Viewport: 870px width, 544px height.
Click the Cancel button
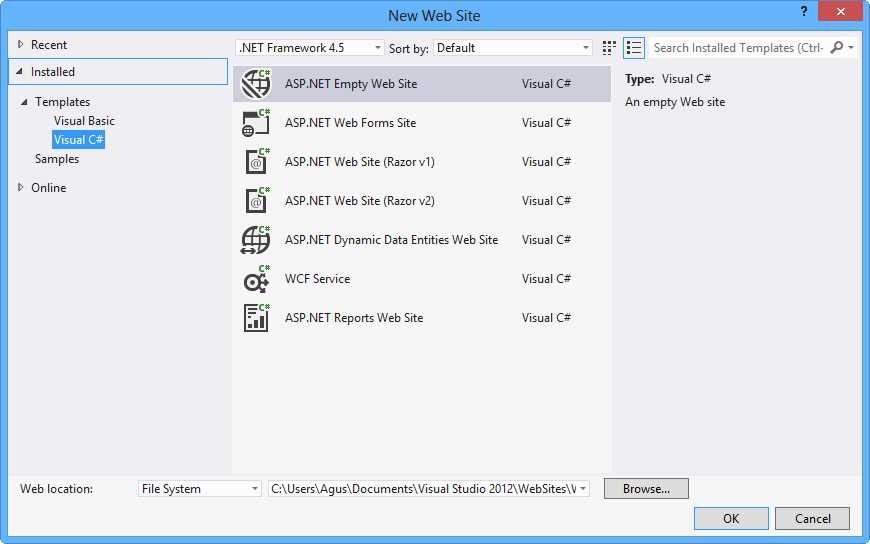(x=812, y=518)
